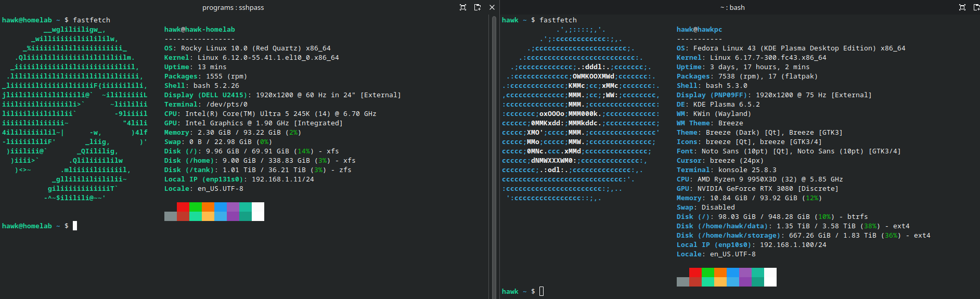980x299 pixels.
Task: Click the 'Swap: Disabled' line
Action: 706,207
